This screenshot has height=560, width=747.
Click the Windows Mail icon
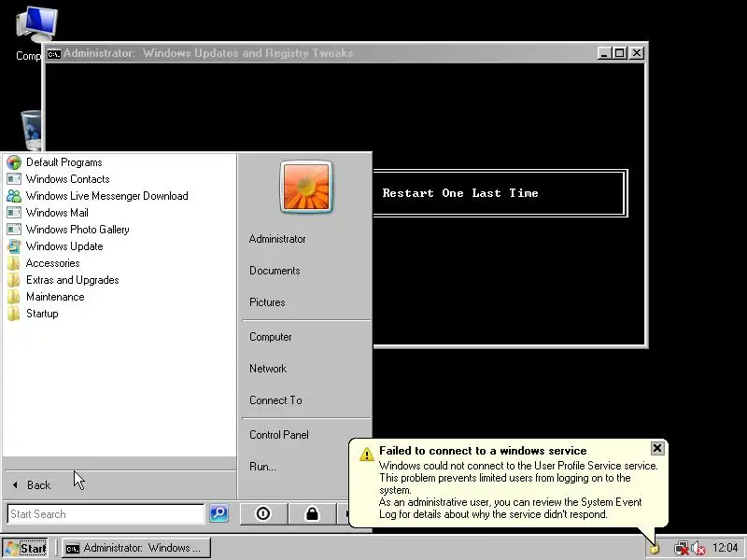click(14, 213)
